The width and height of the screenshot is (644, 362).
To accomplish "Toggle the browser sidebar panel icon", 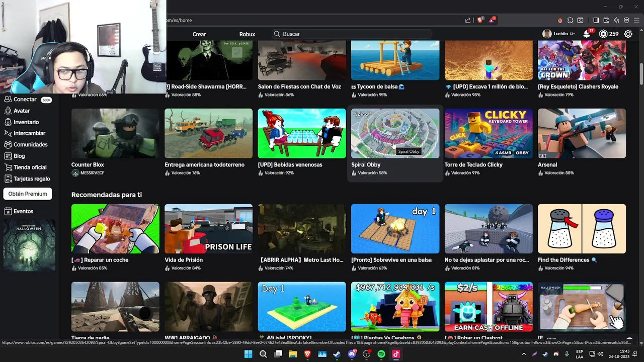I will [x=596, y=20].
